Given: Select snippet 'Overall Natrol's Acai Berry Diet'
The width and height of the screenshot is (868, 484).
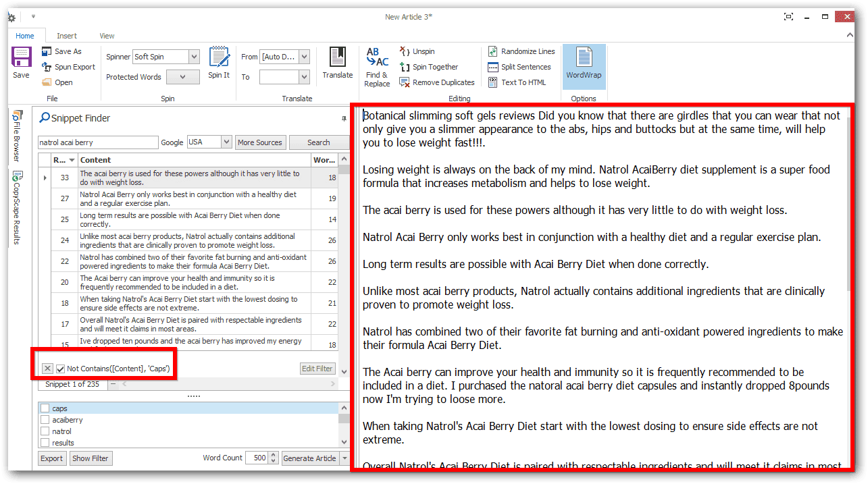Looking at the screenshot, I should pos(195,324).
